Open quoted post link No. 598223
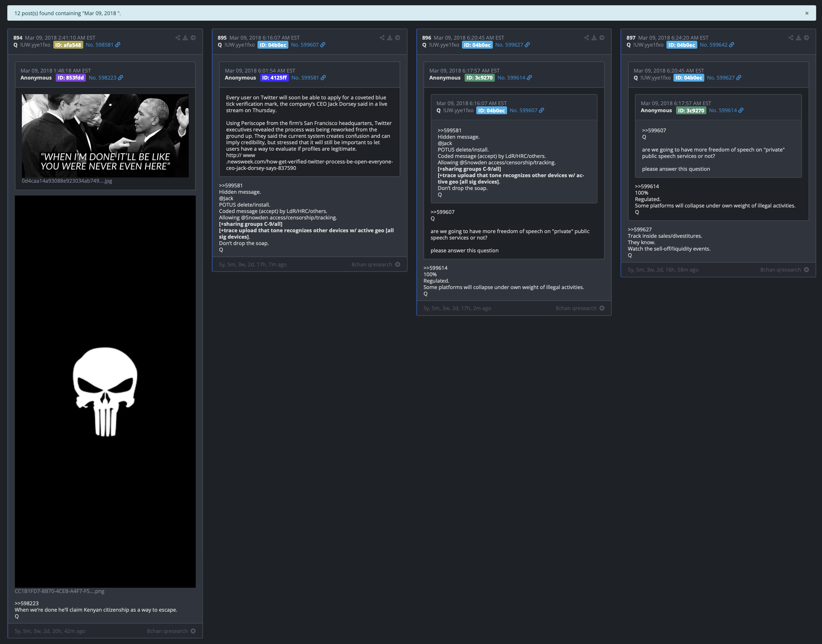The image size is (822, 644). [x=103, y=78]
